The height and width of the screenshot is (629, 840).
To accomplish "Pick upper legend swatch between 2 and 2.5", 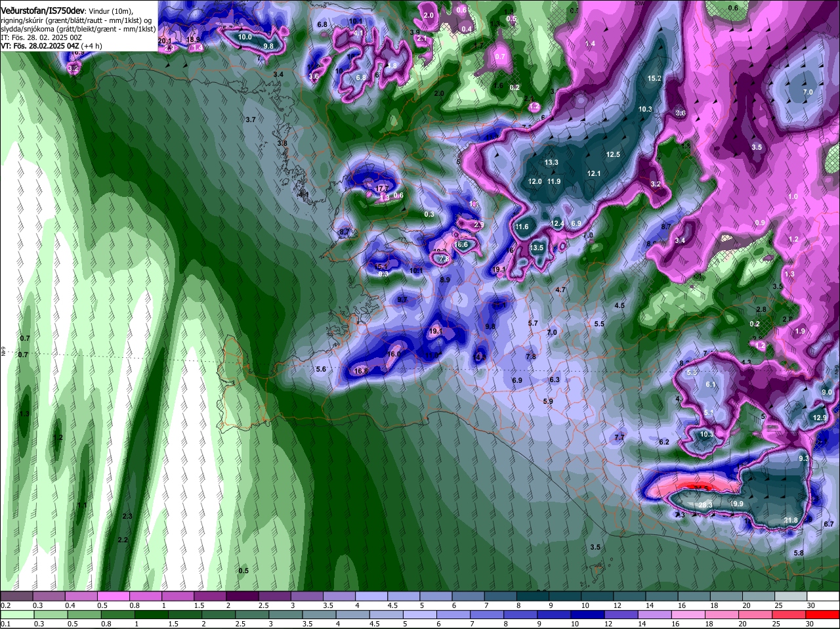I will [242, 596].
